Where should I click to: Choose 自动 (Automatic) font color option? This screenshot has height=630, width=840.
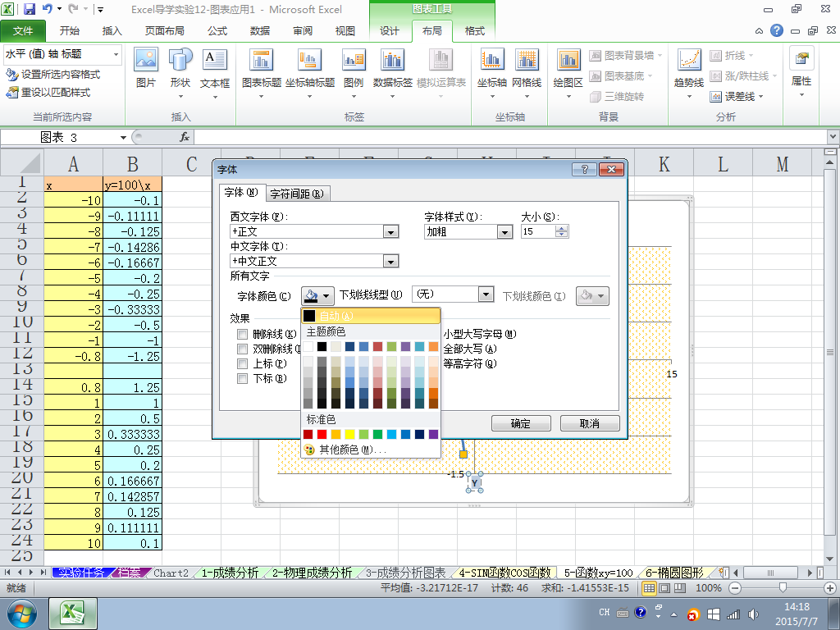[x=371, y=316]
